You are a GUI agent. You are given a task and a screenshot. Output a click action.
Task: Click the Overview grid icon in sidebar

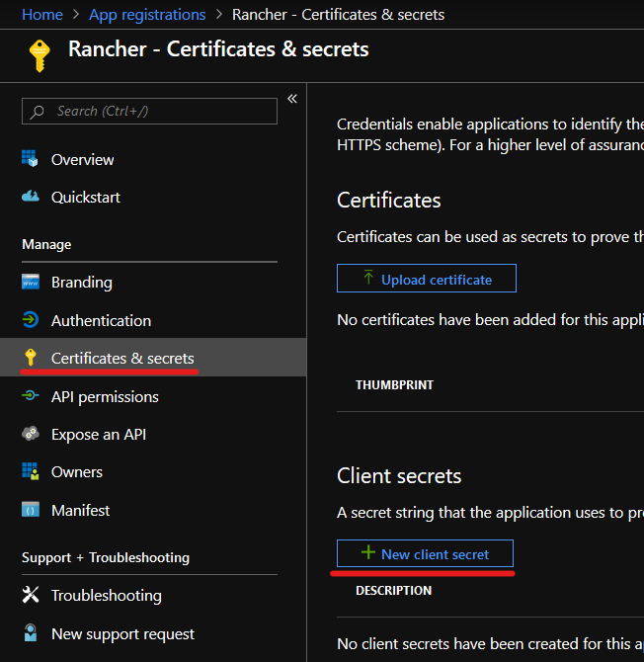point(30,159)
